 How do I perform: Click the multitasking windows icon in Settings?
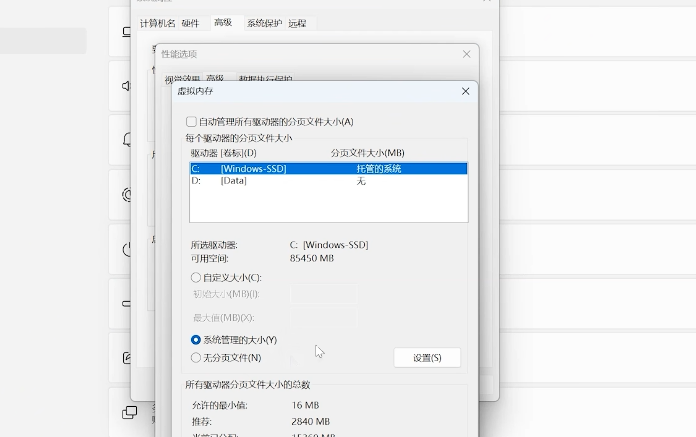[128, 411]
